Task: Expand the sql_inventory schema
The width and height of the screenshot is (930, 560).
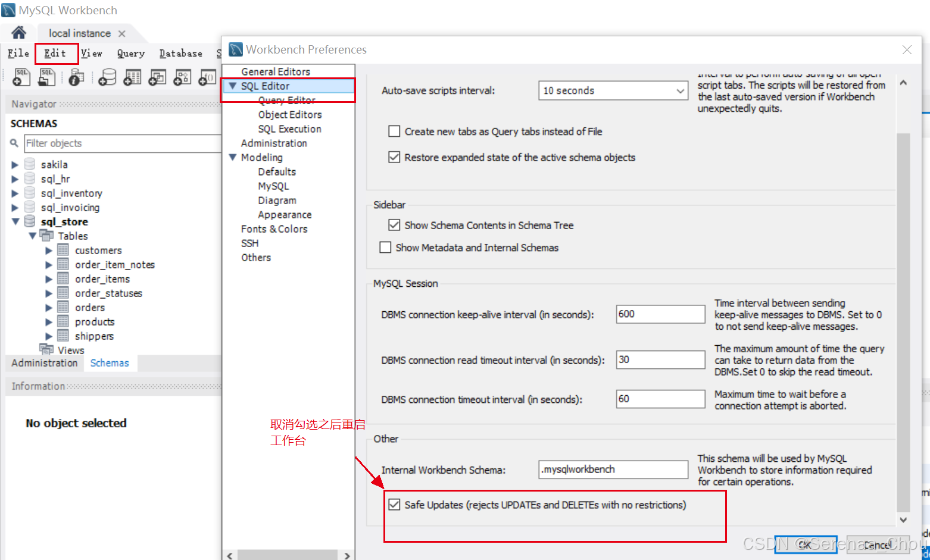Action: [15, 193]
